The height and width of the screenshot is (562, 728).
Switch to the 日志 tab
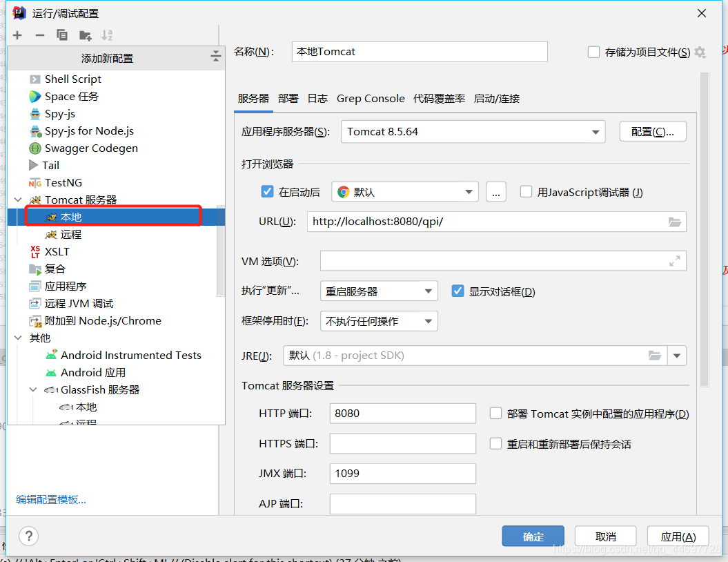[x=317, y=99]
